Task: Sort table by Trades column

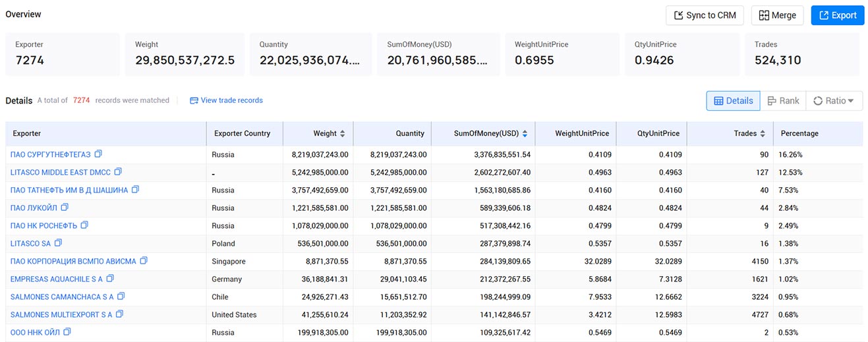Action: 763,134
